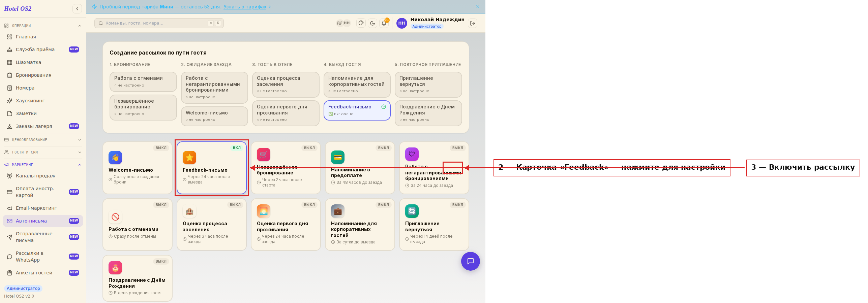868x303 pixels.
Task: Open Хаускипинг menu item
Action: pos(43,101)
